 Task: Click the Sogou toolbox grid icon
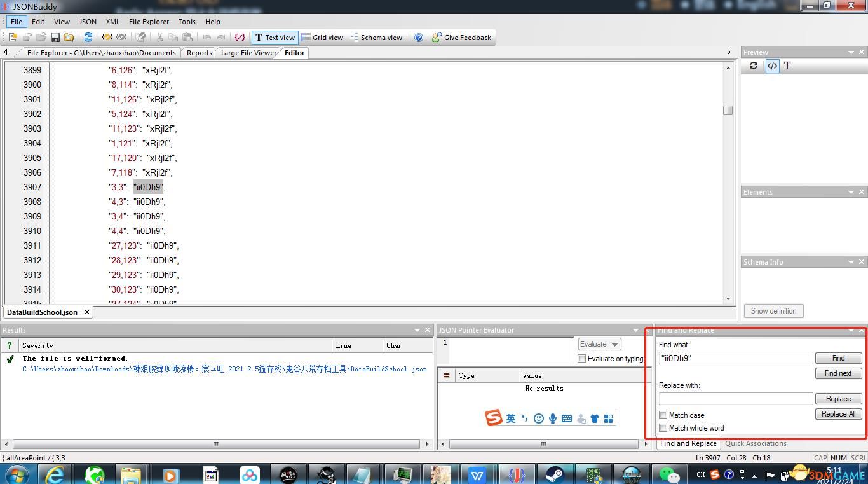[609, 418]
